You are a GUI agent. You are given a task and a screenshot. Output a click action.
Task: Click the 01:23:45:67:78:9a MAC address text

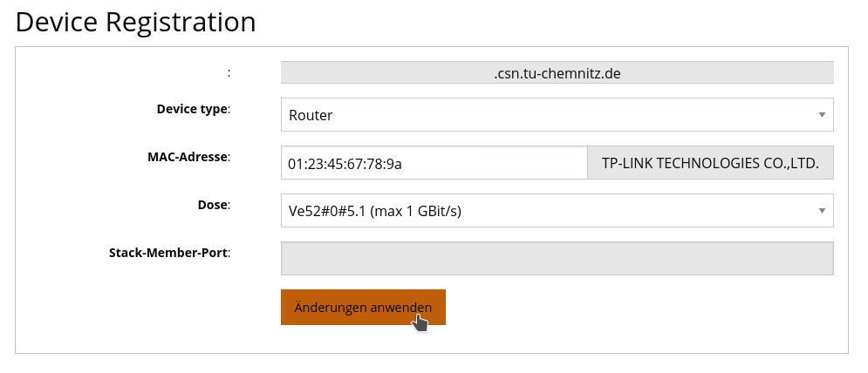(x=345, y=163)
